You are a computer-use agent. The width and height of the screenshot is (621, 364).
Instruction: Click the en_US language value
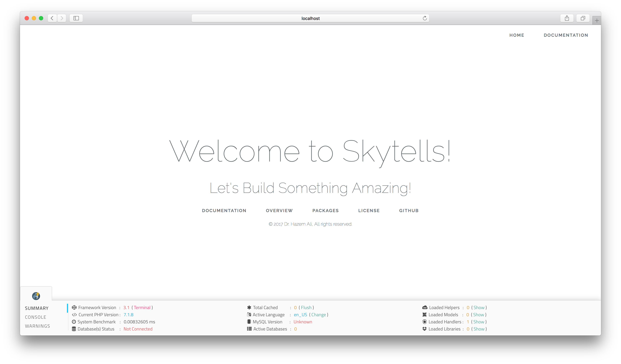300,315
